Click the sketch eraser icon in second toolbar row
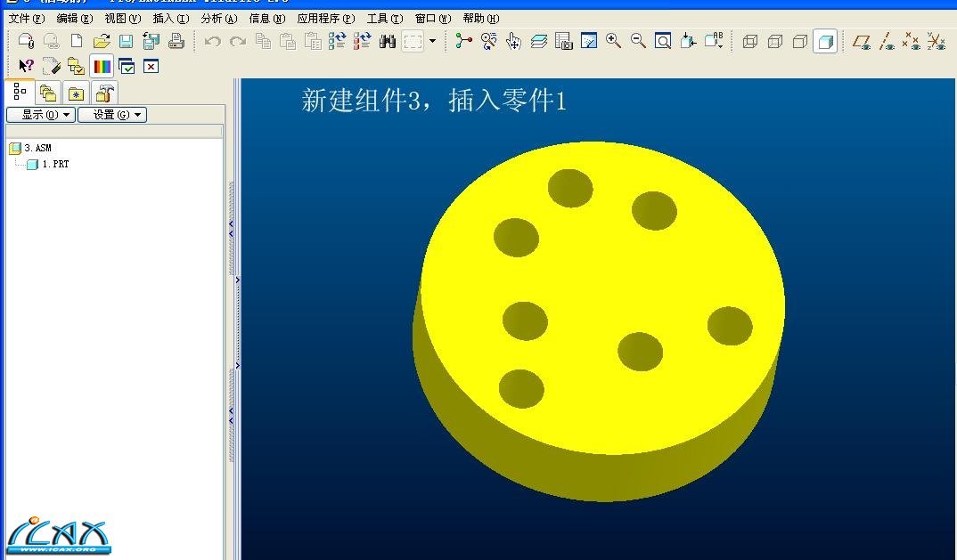Screen dimensions: 957x560 (x=52, y=66)
